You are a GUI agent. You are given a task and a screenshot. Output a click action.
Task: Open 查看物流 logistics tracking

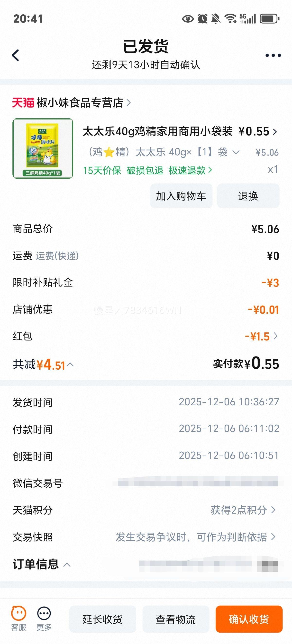(175, 619)
